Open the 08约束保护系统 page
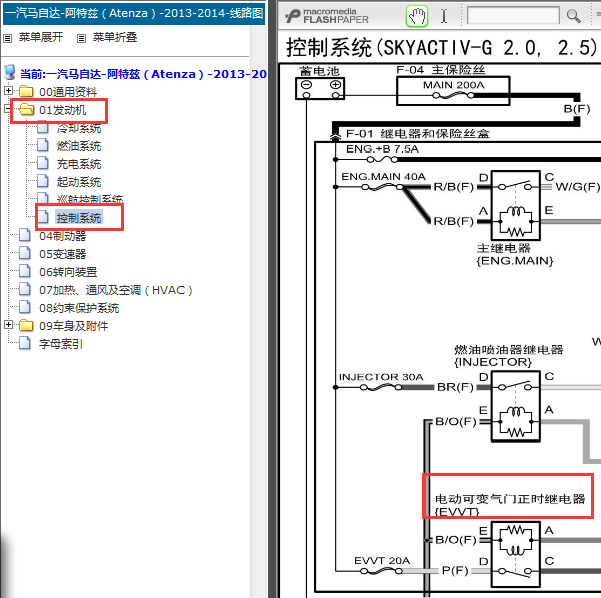601x598 pixels. 79,308
